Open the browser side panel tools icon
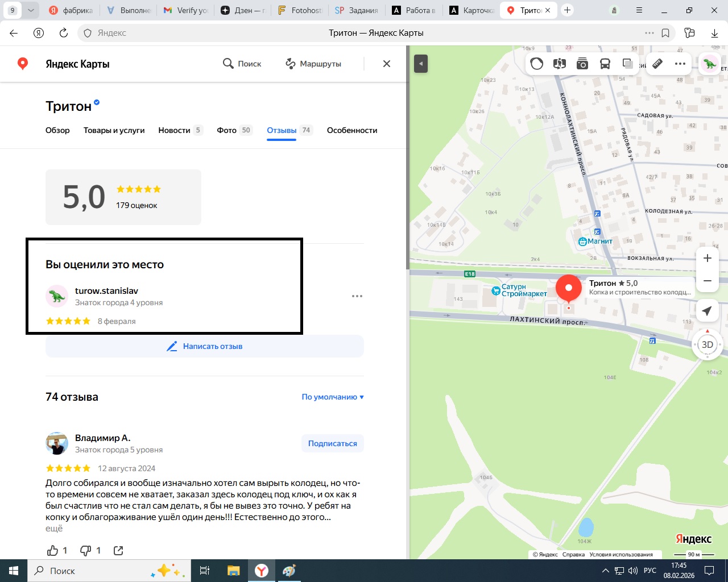Image resolution: width=728 pixels, height=582 pixels. click(690, 33)
